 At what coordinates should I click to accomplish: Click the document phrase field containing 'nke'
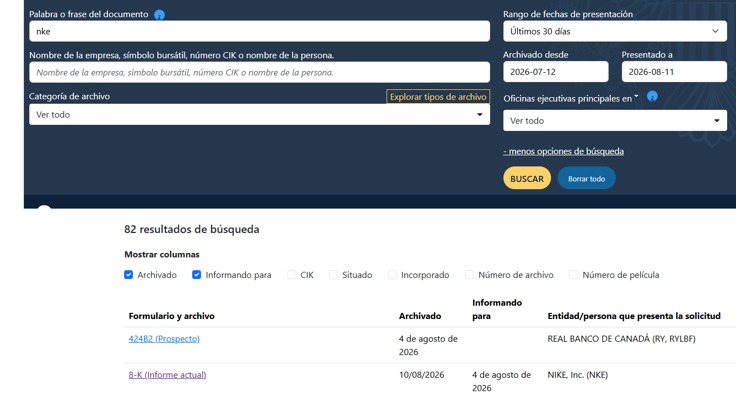coord(259,31)
